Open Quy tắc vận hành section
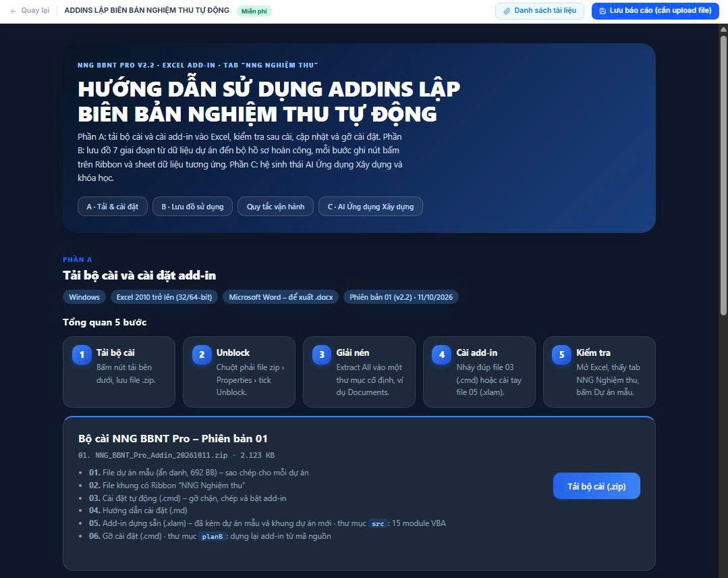The height and width of the screenshot is (578, 728). coord(275,207)
